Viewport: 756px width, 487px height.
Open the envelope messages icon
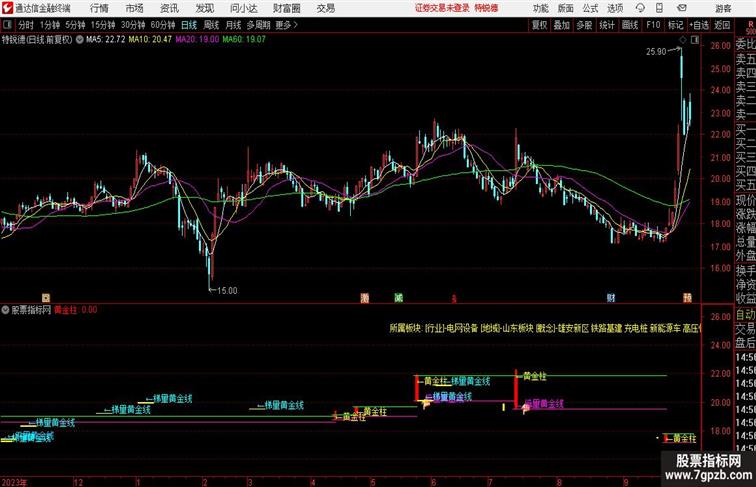click(682, 8)
